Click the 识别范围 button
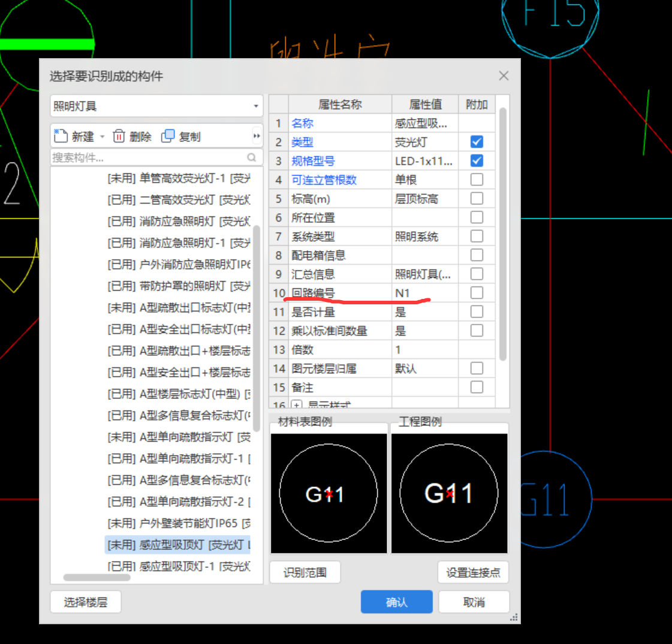Screen dimensions: 672x644 click(305, 573)
